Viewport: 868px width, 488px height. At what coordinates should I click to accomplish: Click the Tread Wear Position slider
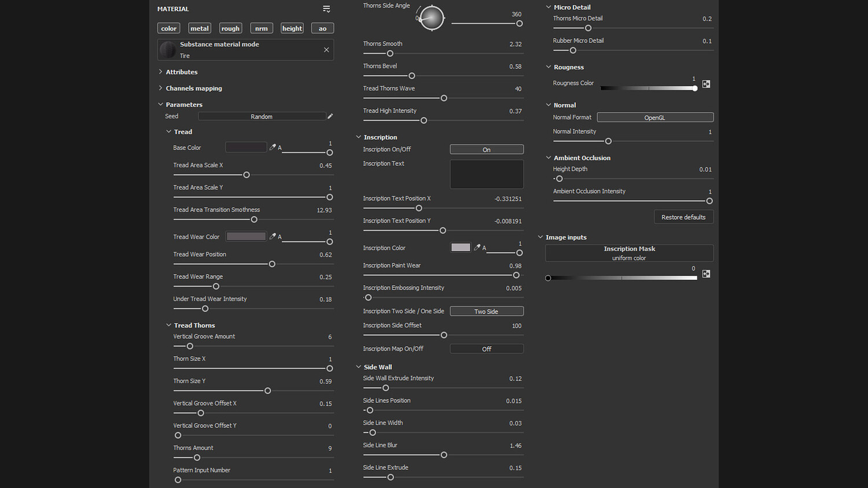pyautogui.click(x=253, y=264)
